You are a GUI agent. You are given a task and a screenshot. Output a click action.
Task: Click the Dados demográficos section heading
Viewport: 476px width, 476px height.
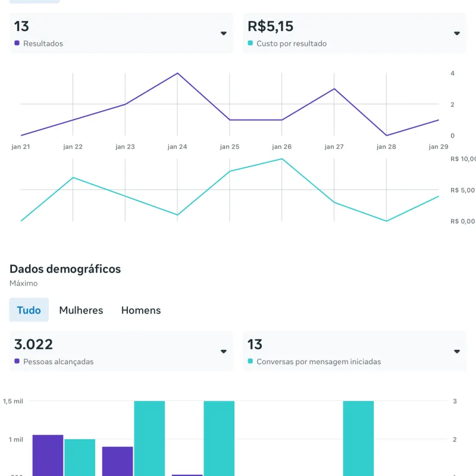coord(65,269)
